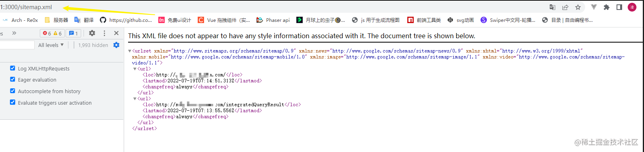Open the 免费ui设计 bookmark

[x=175, y=20]
